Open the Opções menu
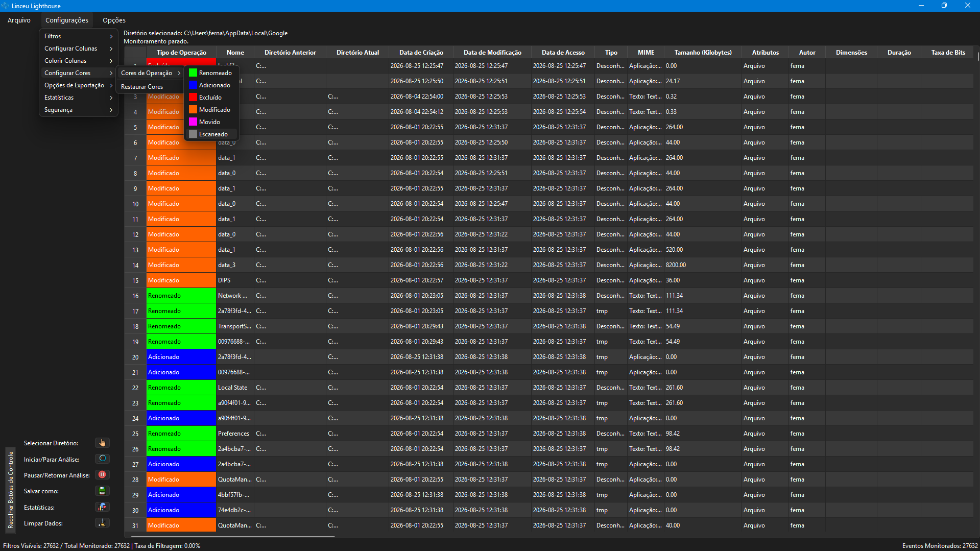980x551 pixels. (x=114, y=20)
